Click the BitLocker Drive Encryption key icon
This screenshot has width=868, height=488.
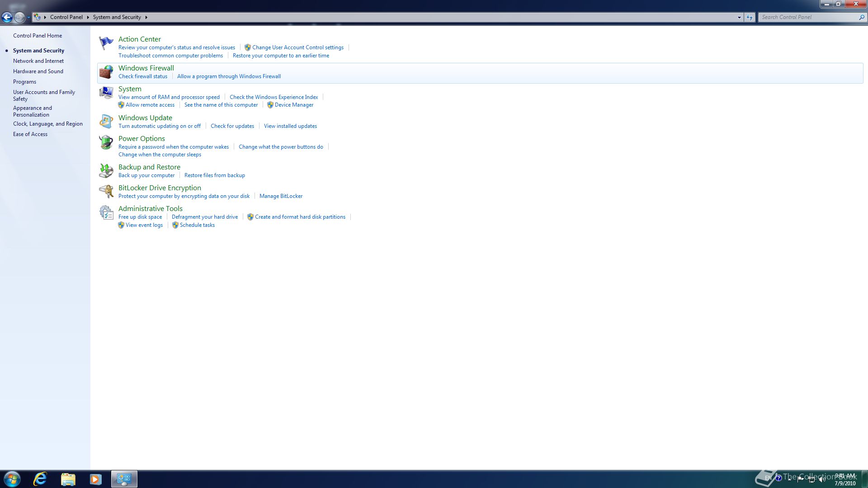[106, 191]
